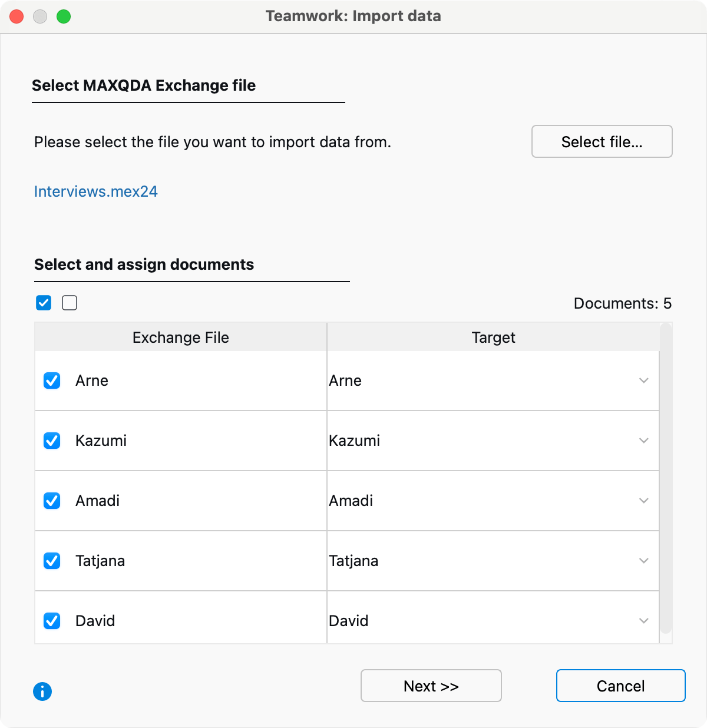Open the Amadi target dropdown
The width and height of the screenshot is (707, 728).
coord(643,501)
